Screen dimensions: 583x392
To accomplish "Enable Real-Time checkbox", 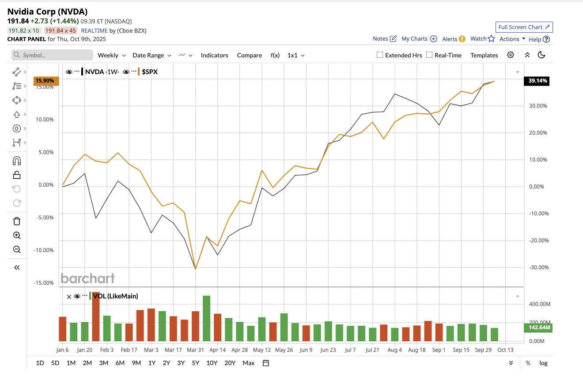I will tap(429, 55).
